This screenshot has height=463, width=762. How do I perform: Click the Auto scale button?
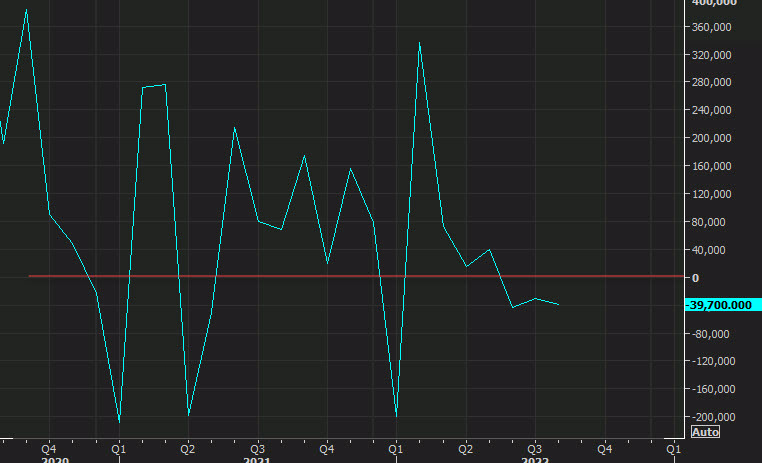point(704,432)
